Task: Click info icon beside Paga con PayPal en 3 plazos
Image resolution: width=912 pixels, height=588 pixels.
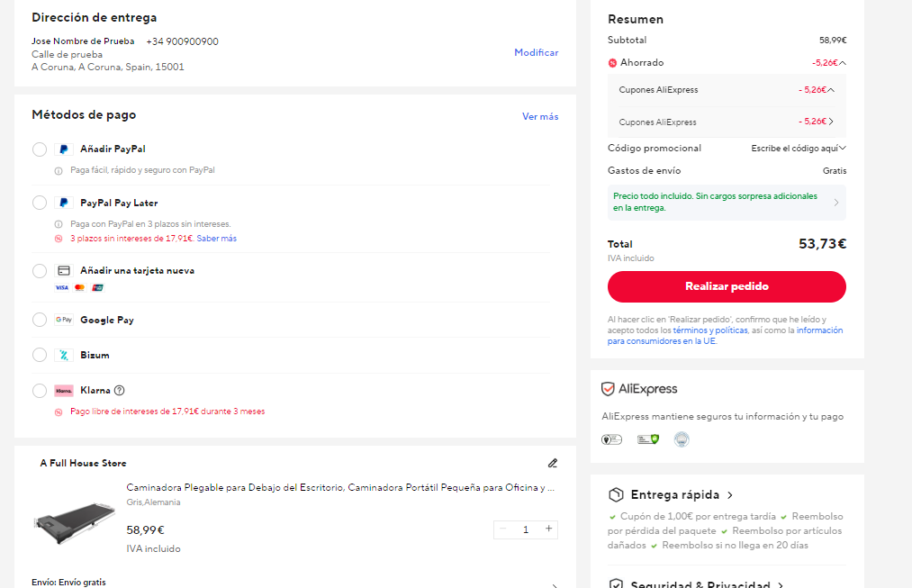Action: point(59,224)
